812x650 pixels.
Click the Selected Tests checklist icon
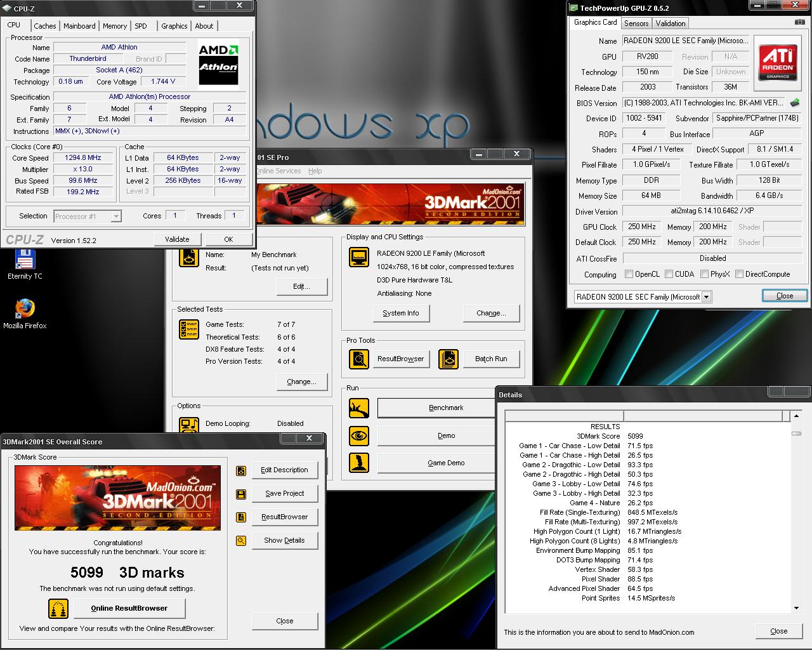tap(189, 329)
